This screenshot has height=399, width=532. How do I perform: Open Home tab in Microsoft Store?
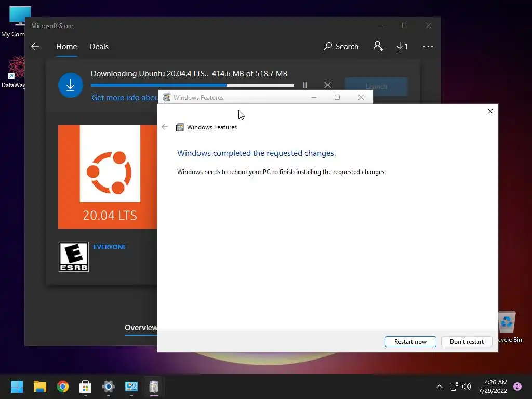[x=66, y=46]
